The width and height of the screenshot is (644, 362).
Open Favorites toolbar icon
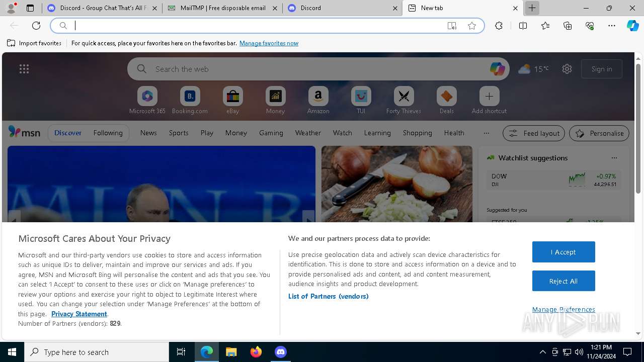pyautogui.click(x=545, y=26)
